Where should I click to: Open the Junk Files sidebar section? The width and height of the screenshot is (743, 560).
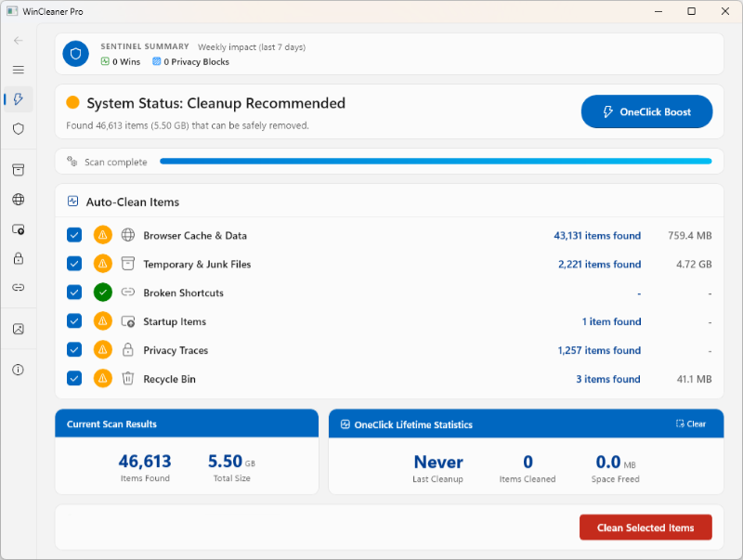[x=17, y=170]
